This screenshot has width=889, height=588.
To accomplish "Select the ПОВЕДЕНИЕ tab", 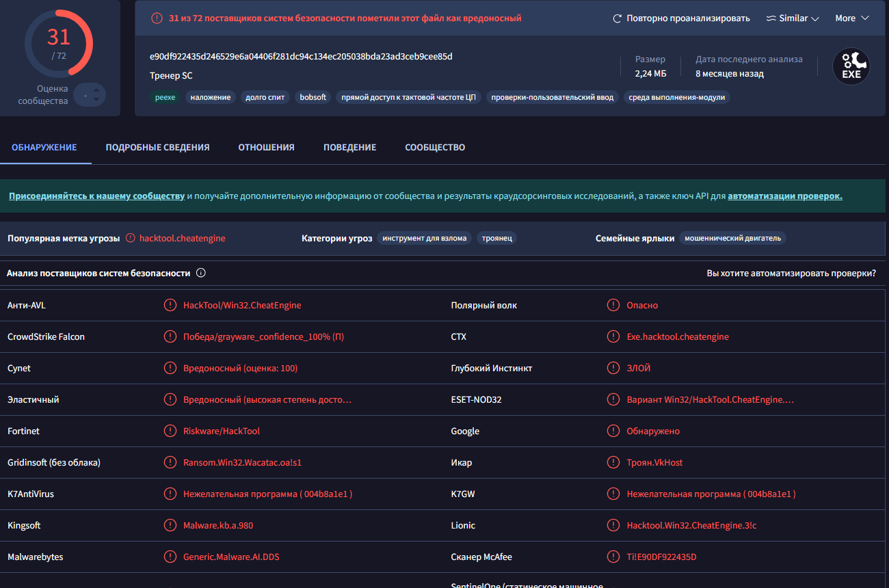I will pos(349,147).
